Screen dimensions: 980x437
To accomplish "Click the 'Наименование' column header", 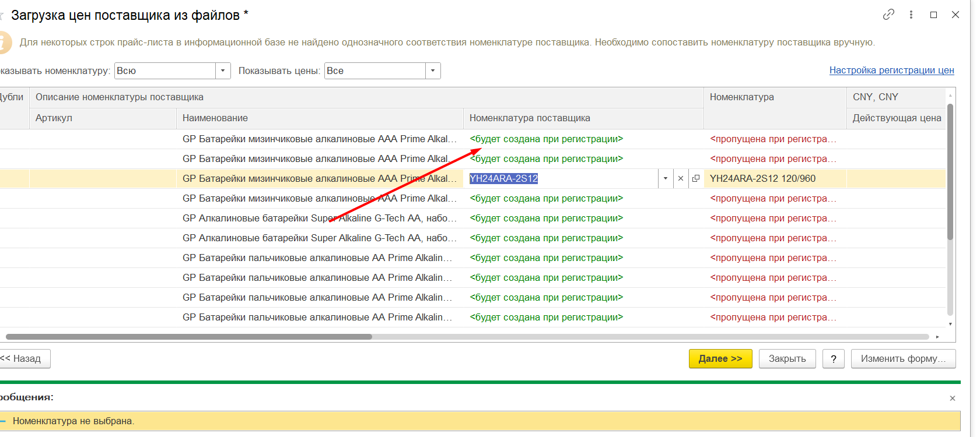I will 215,118.
